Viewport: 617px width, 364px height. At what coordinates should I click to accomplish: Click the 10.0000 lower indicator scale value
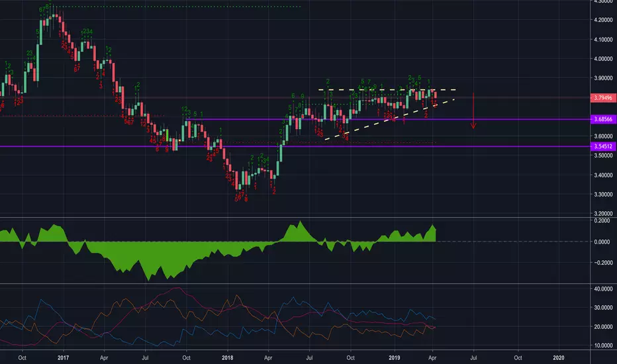click(x=603, y=345)
